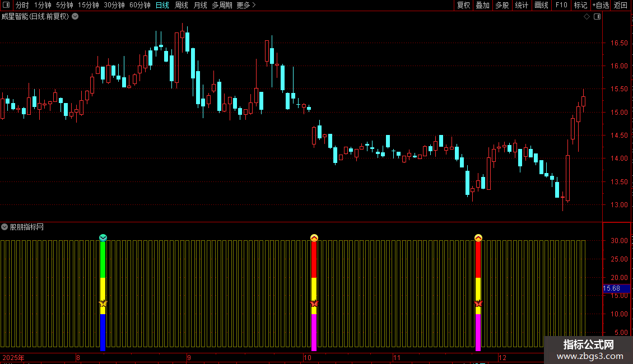Image resolution: width=633 pixels, height=364 pixels.
Task: Click the 股朋指标网 indicator label
Action: point(27,227)
